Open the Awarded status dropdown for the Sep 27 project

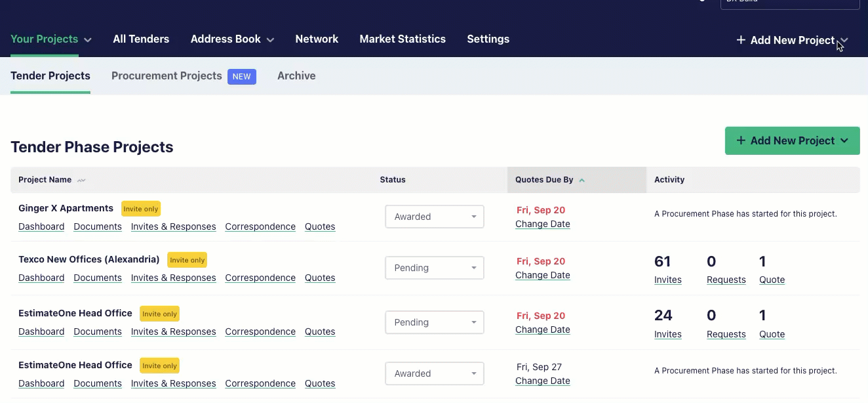click(x=435, y=374)
